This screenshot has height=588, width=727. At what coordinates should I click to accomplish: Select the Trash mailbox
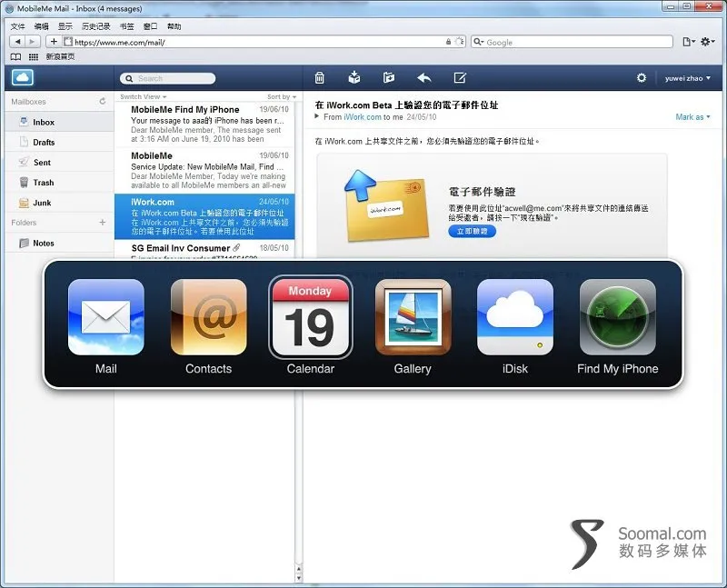pyautogui.click(x=59, y=183)
